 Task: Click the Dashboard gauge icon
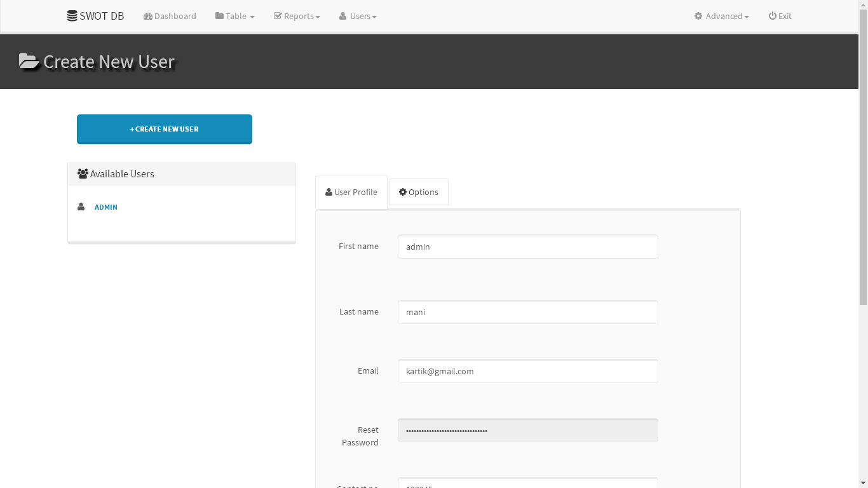click(x=148, y=16)
